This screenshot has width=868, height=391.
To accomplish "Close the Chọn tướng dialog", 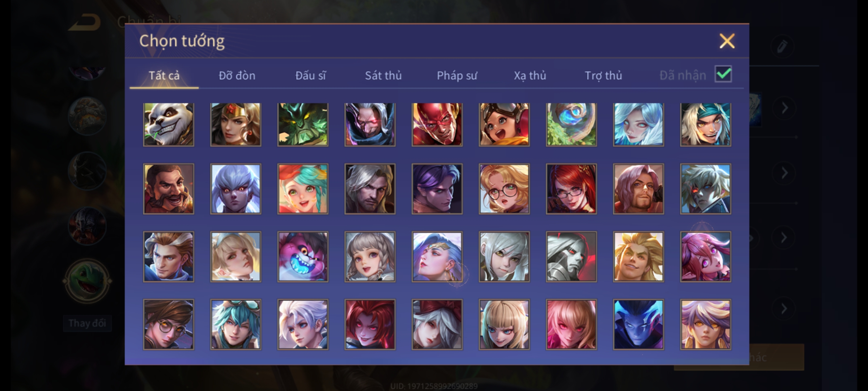I will [727, 41].
